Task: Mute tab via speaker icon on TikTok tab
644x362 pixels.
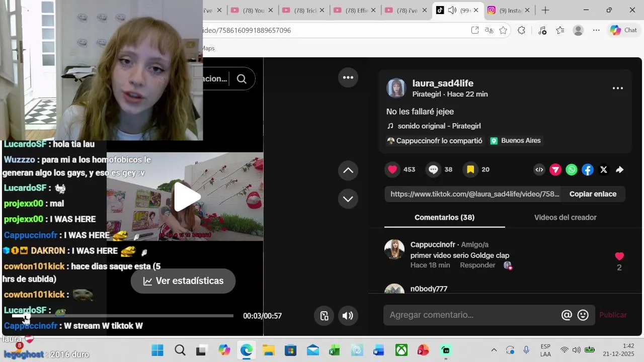Action: tap(452, 10)
